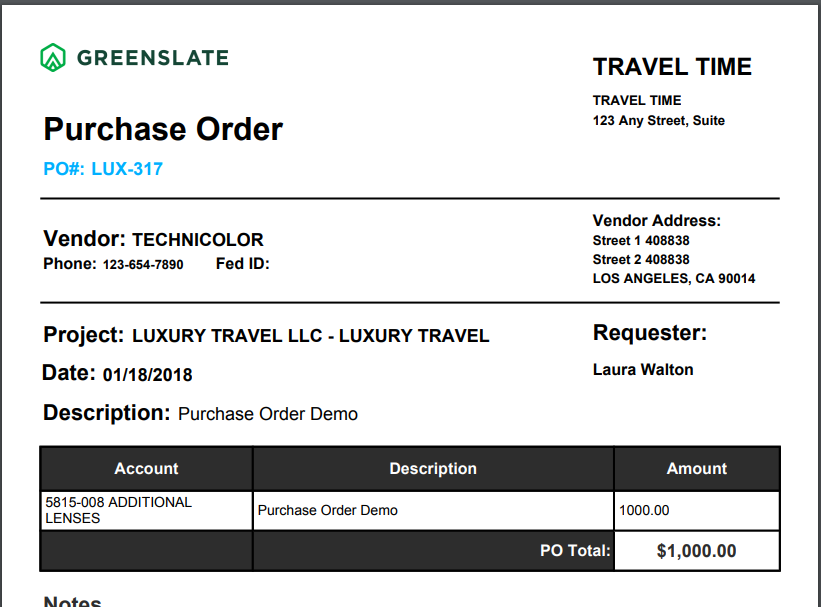
Task: Click the Fed ID label
Action: [x=242, y=263]
